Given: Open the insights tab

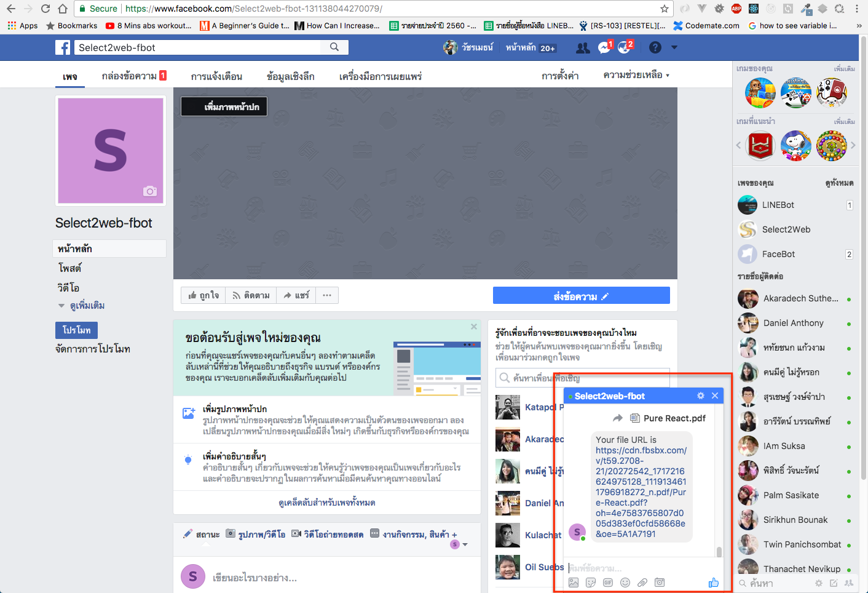Looking at the screenshot, I should pos(291,76).
